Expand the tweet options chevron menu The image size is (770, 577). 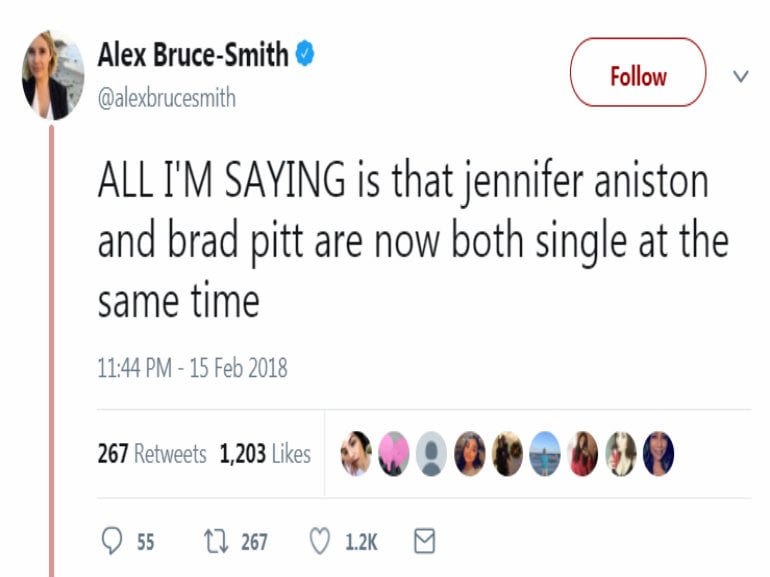click(x=741, y=76)
